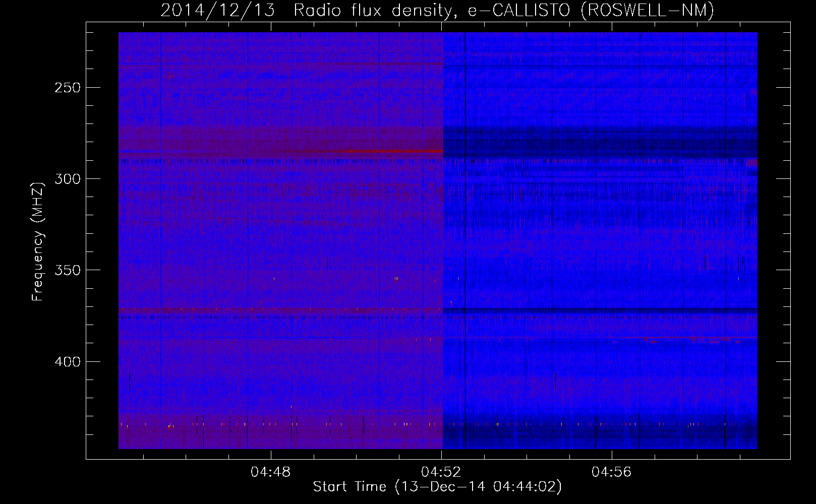Viewport: 816px width, 504px height.
Task: Click the 250 frequency tick label
Action: 68,88
